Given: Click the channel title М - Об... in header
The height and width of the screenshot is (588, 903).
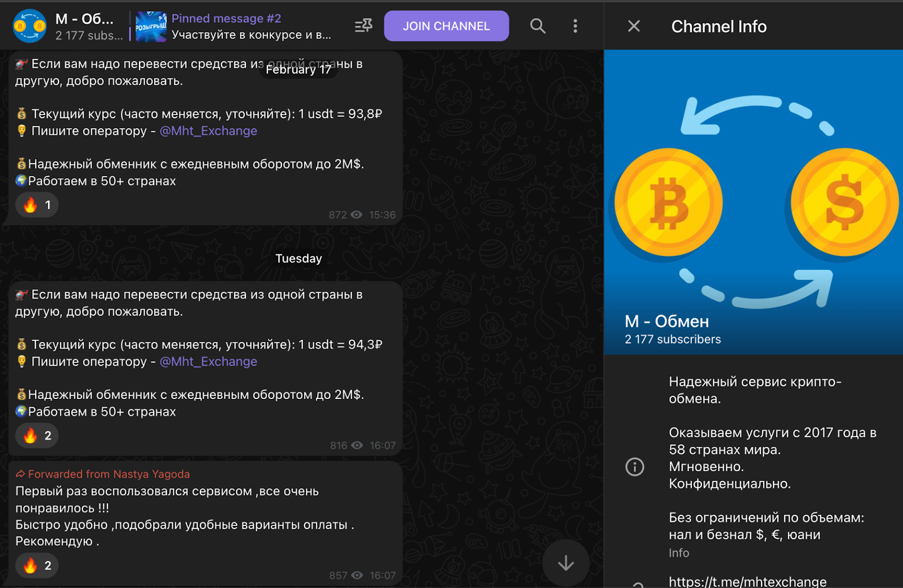Looking at the screenshot, I should click(85, 19).
